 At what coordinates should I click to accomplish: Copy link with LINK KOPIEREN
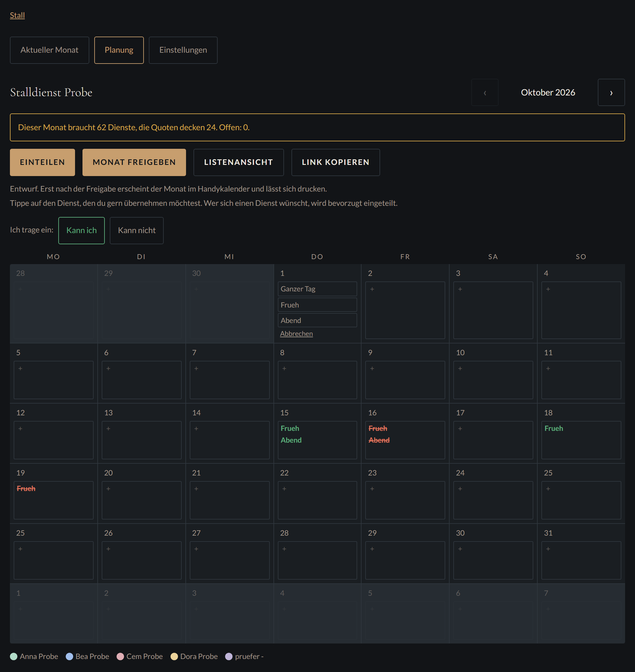[x=335, y=162]
